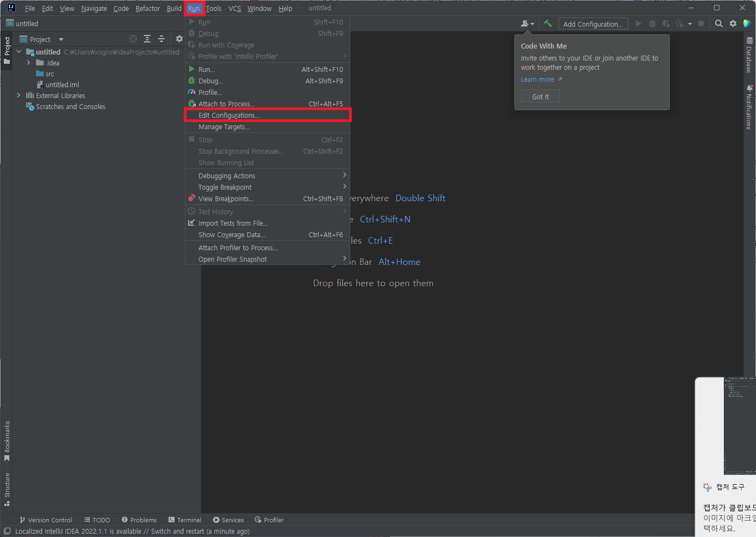
Task: Toggle tool window bars icon in status bar corner
Action: (x=7, y=532)
